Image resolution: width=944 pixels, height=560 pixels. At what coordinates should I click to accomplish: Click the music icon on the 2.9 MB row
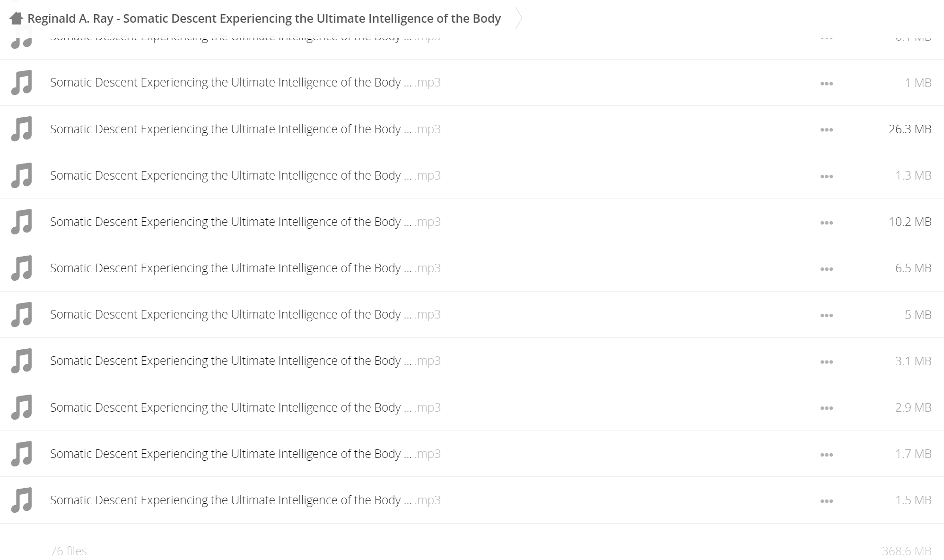coord(22,407)
